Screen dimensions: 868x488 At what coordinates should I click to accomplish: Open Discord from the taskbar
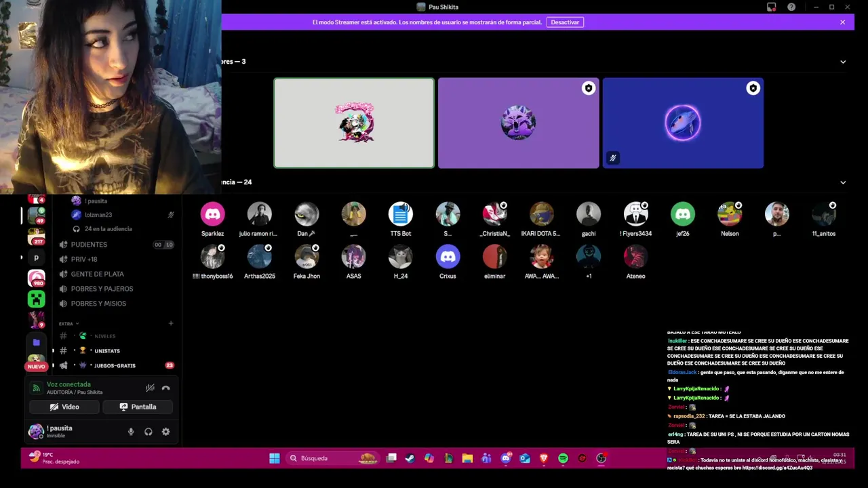[506, 458]
